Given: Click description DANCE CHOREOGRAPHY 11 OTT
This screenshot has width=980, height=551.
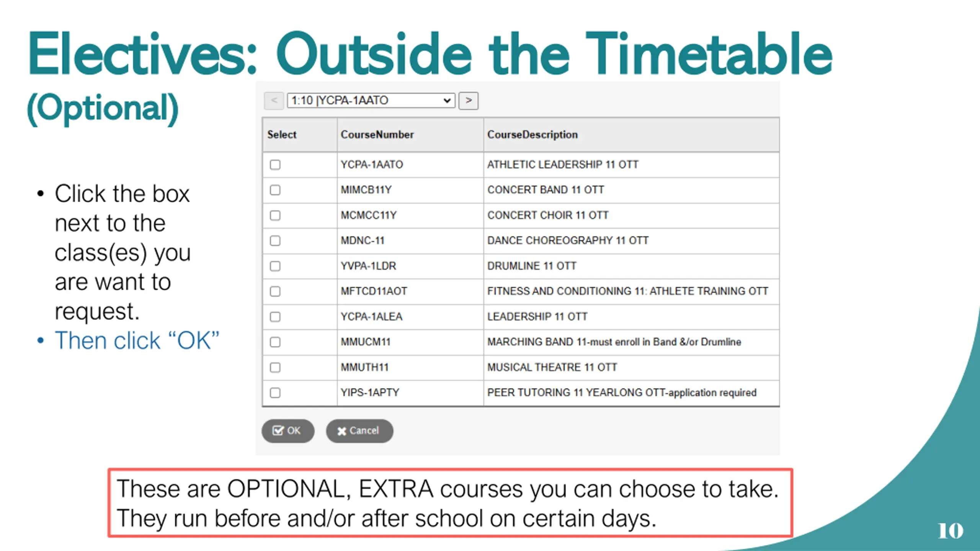Looking at the screenshot, I should click(x=568, y=241).
